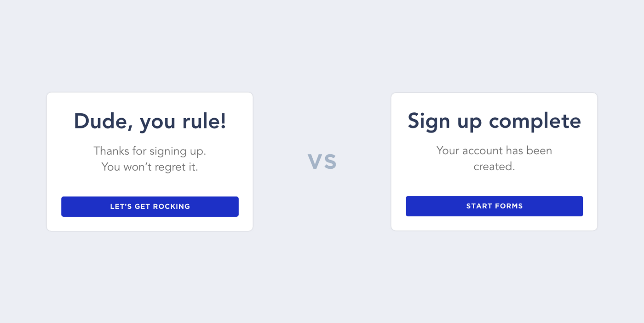Click the word "ROCKING" on the left button

(x=172, y=207)
